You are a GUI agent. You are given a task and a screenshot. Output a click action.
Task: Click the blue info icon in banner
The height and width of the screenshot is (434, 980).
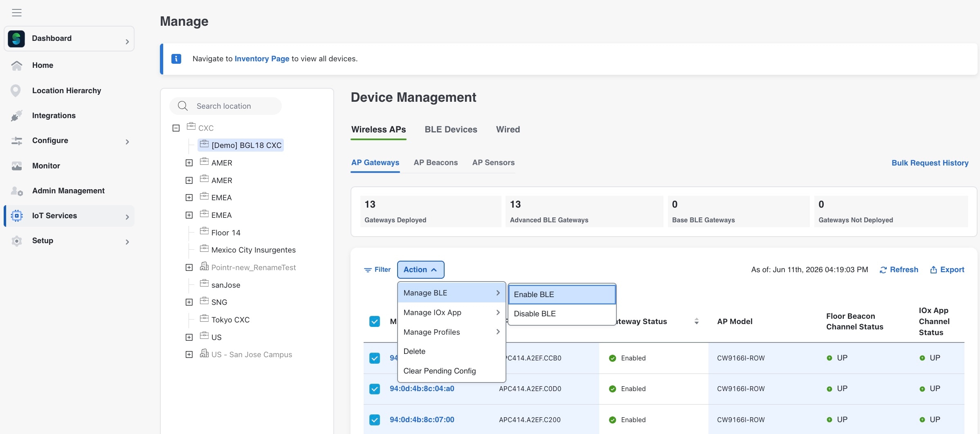tap(176, 59)
